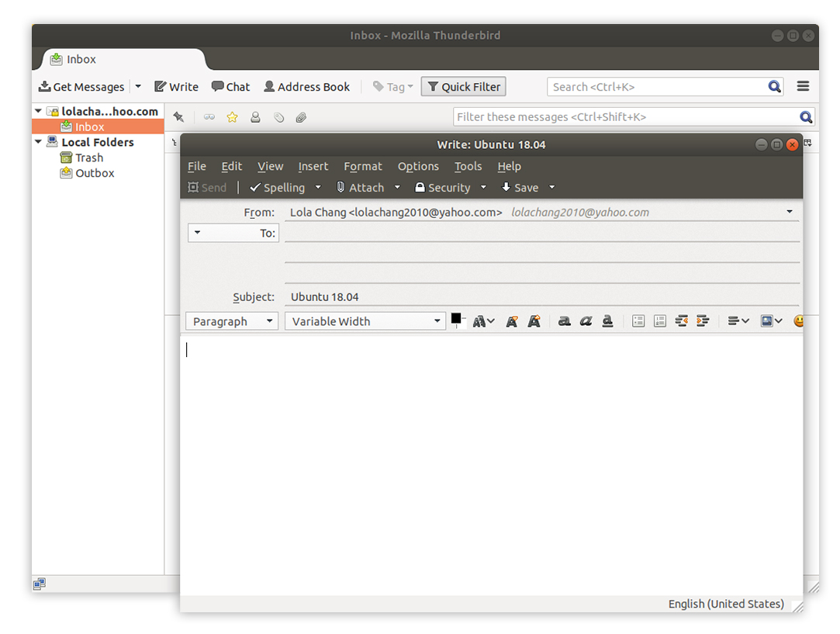Pick the black text color swatch

pos(456,318)
